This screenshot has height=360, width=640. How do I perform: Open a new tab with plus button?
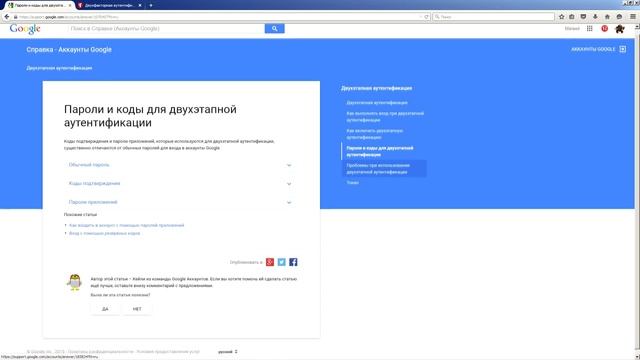151,5
